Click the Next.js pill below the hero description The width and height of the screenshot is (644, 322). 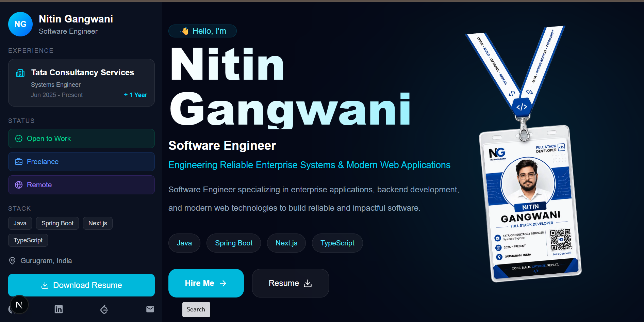click(286, 243)
